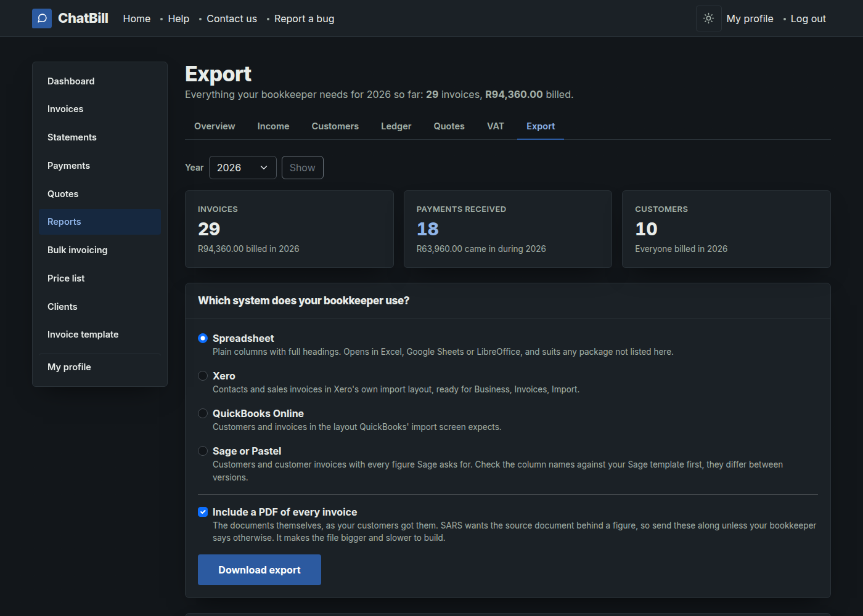This screenshot has height=616, width=863.
Task: Open Dashboard in the sidebar
Action: pyautogui.click(x=100, y=81)
